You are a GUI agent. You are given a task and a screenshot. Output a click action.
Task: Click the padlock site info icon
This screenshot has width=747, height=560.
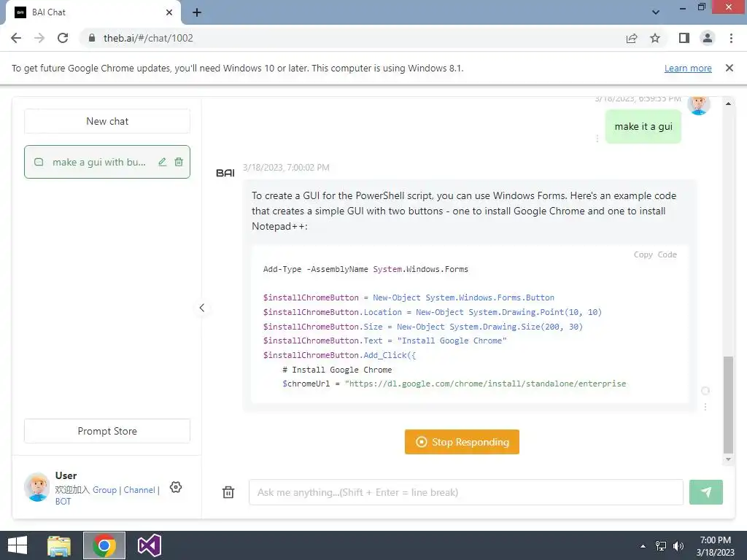(x=91, y=38)
